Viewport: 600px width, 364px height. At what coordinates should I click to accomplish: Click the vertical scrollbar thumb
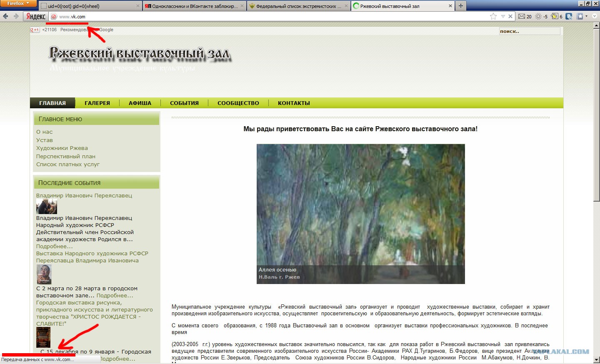click(x=596, y=115)
